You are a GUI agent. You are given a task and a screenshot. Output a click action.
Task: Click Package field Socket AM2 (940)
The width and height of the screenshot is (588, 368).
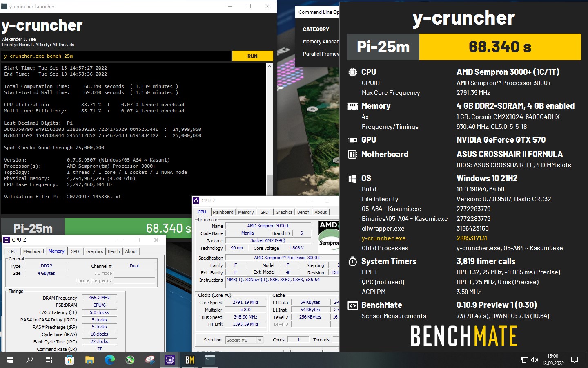click(x=268, y=241)
